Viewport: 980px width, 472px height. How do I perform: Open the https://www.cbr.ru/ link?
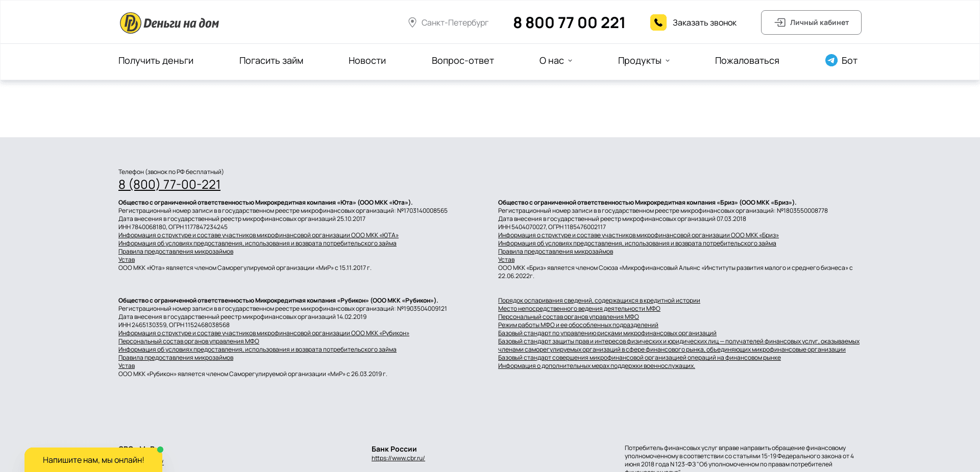click(398, 458)
